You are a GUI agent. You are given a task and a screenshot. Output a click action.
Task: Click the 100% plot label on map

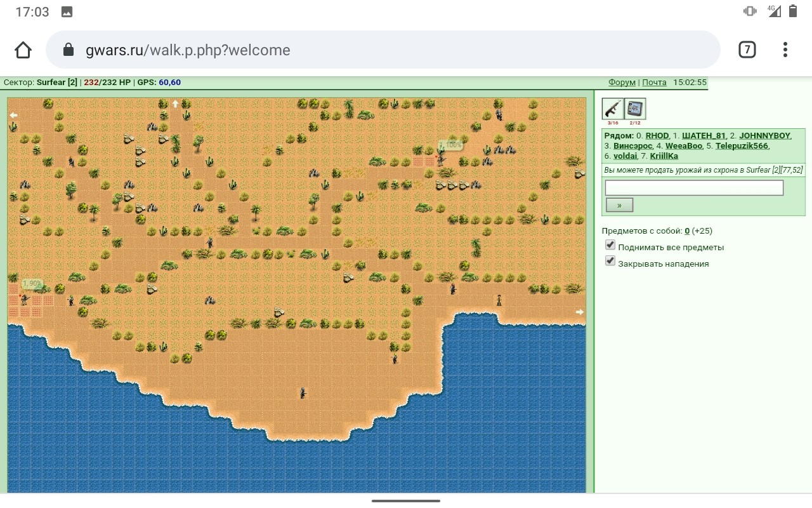tap(451, 145)
